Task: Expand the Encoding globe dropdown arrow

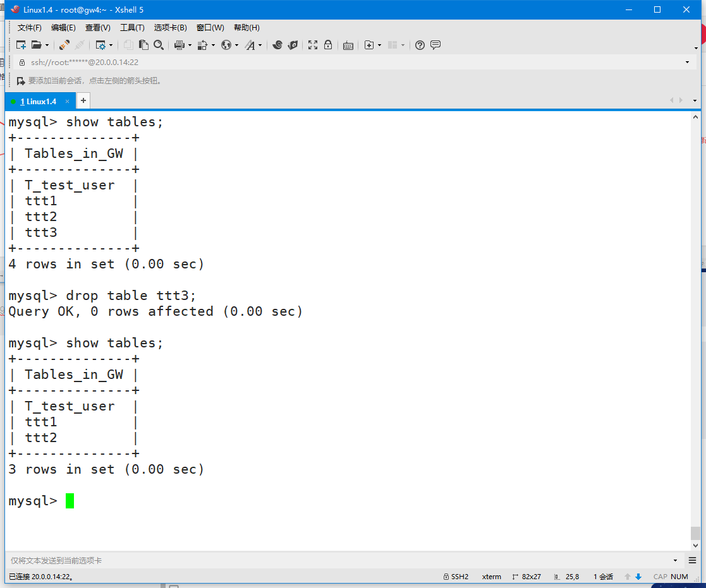Action: pyautogui.click(x=236, y=45)
